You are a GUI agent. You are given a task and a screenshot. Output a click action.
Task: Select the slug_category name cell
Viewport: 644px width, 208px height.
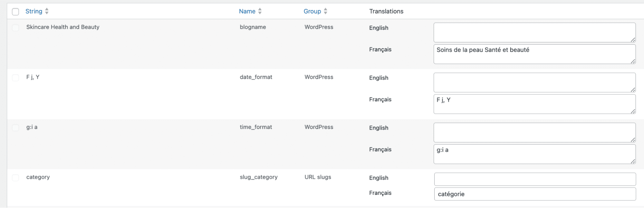tap(259, 177)
